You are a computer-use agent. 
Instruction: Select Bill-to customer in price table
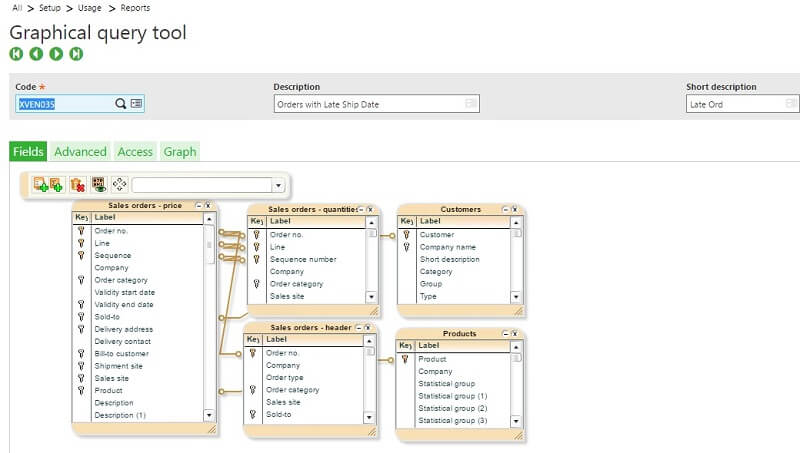tap(121, 354)
